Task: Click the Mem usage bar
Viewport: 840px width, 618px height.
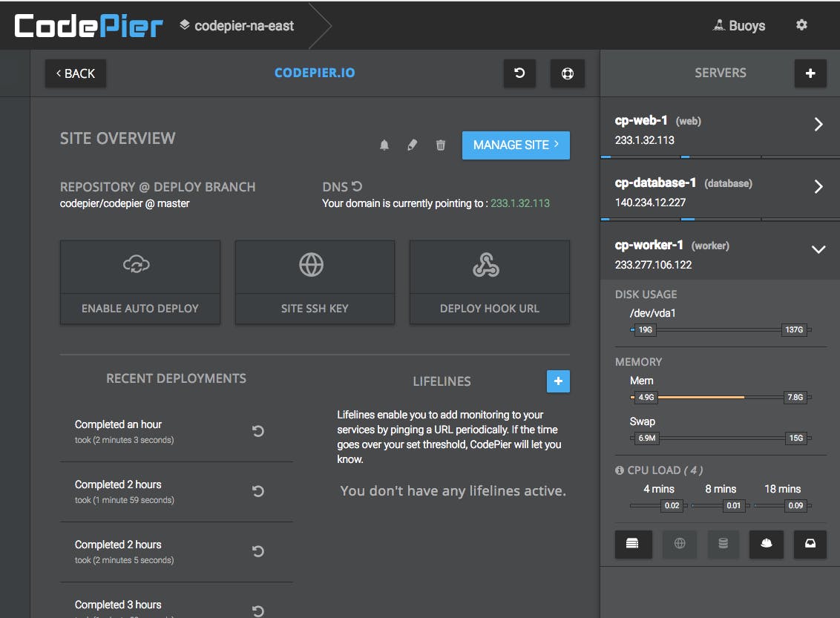Action: [721, 398]
